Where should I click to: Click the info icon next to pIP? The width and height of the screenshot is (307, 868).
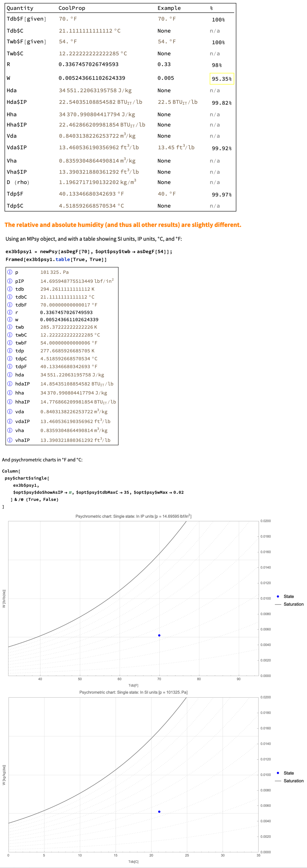10,281
